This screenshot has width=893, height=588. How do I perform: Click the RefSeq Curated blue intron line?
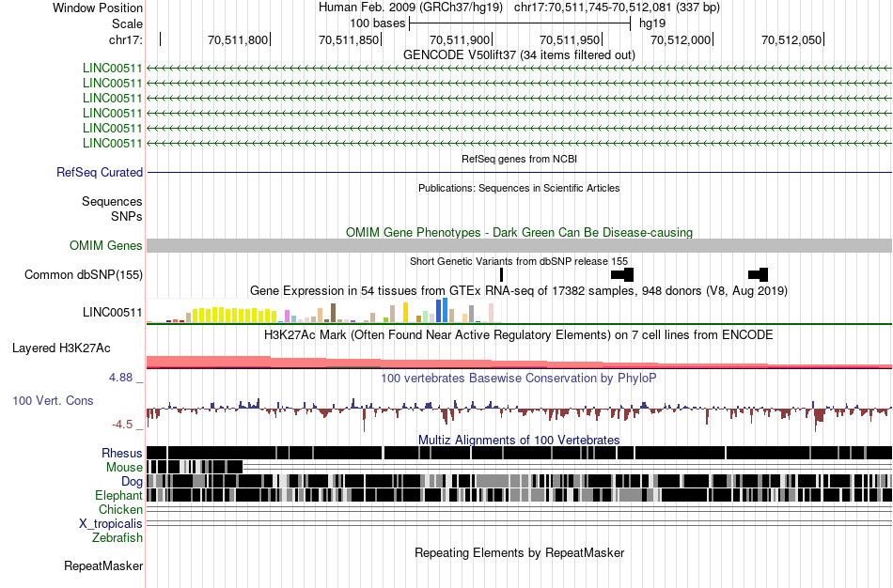tap(520, 172)
